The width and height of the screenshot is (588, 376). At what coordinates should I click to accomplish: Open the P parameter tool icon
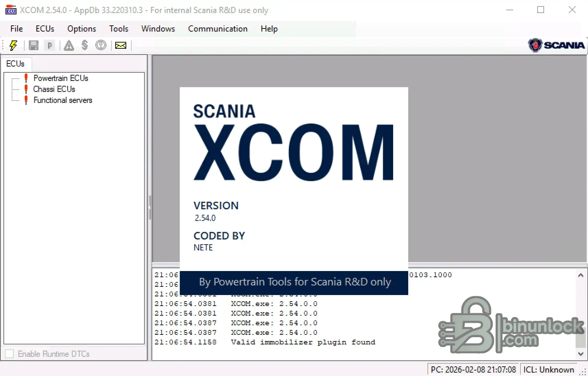pos(50,45)
